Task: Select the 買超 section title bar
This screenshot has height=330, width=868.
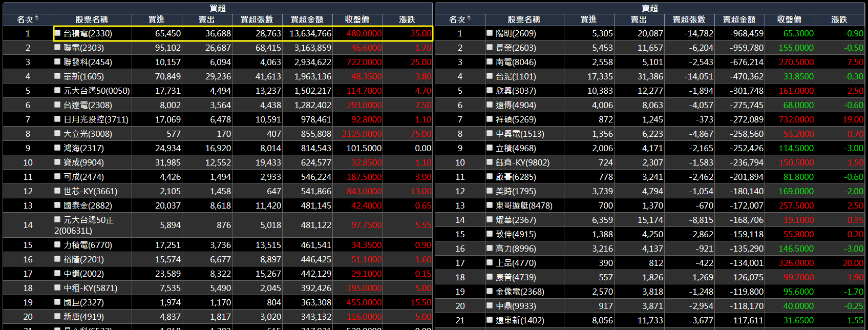Action: coord(218,8)
